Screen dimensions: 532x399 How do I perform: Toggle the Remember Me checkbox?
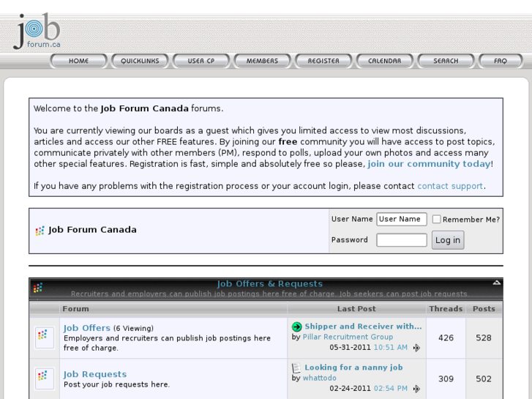click(x=436, y=220)
